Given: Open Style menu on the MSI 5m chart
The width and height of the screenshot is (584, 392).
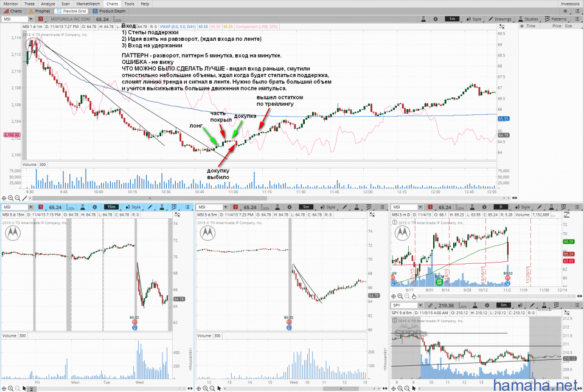Looking at the screenshot, I should click(328, 207).
